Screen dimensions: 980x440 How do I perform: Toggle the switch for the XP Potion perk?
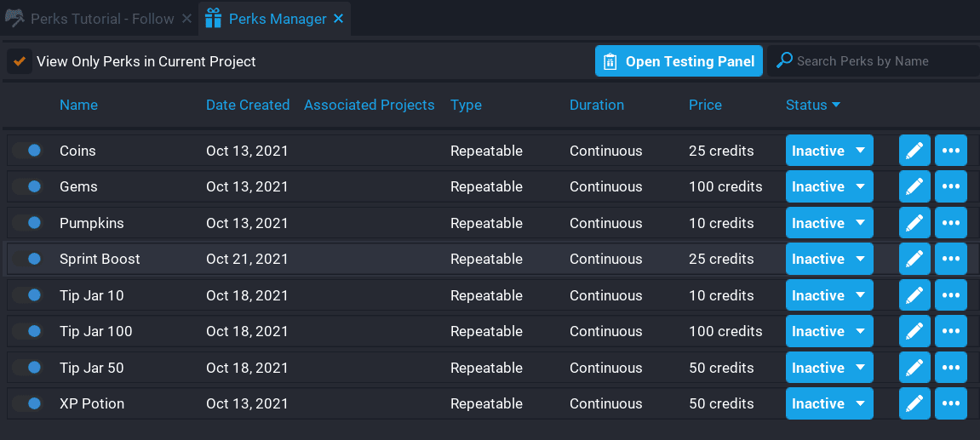coord(27,403)
